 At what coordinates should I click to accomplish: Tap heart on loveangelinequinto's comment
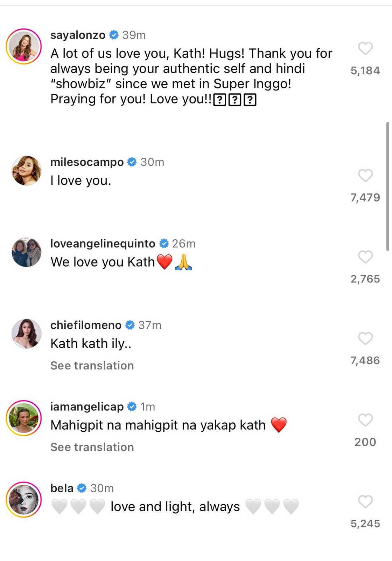tap(365, 257)
